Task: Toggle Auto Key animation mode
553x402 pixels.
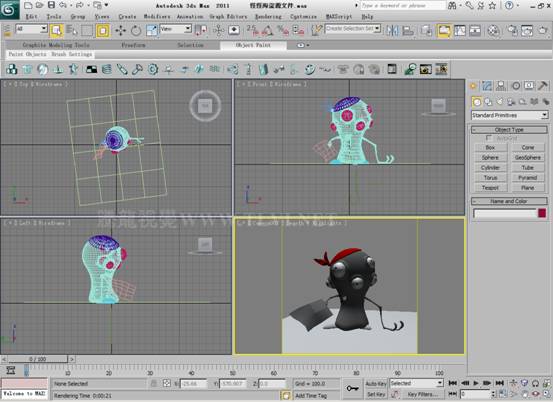Action: tap(376, 384)
